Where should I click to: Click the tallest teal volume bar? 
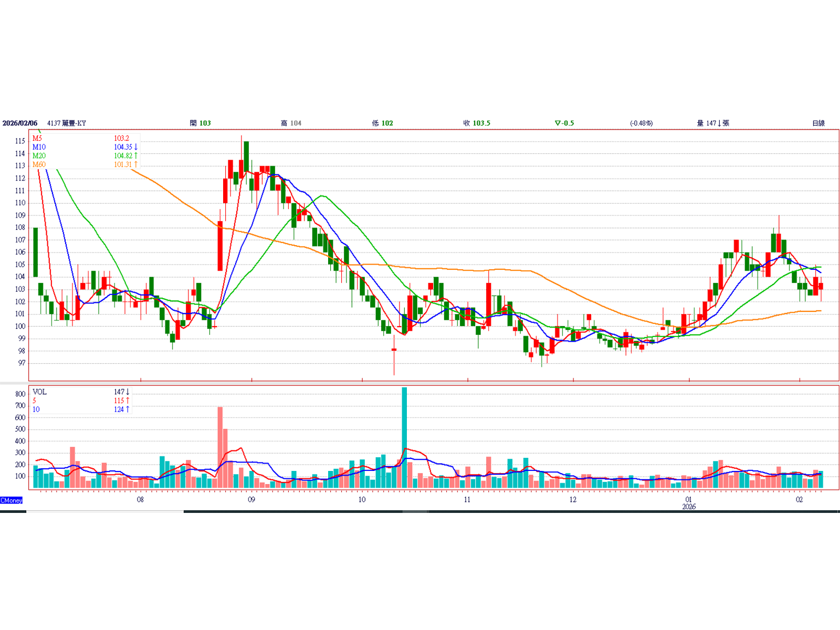pyautogui.click(x=404, y=438)
